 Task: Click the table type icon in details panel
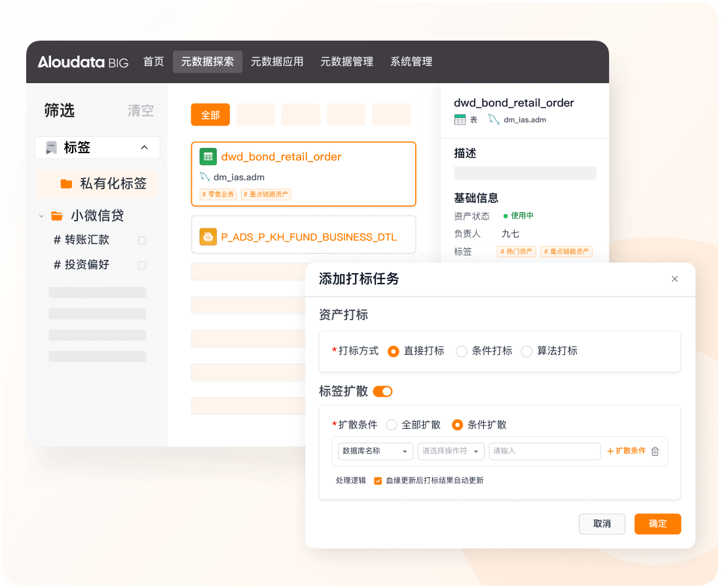pyautogui.click(x=460, y=120)
